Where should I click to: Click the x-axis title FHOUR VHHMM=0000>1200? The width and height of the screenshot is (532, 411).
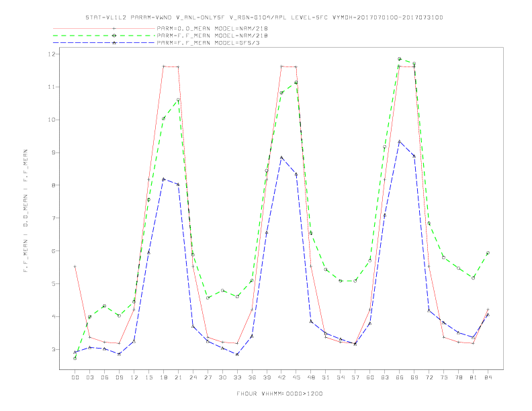279,394
